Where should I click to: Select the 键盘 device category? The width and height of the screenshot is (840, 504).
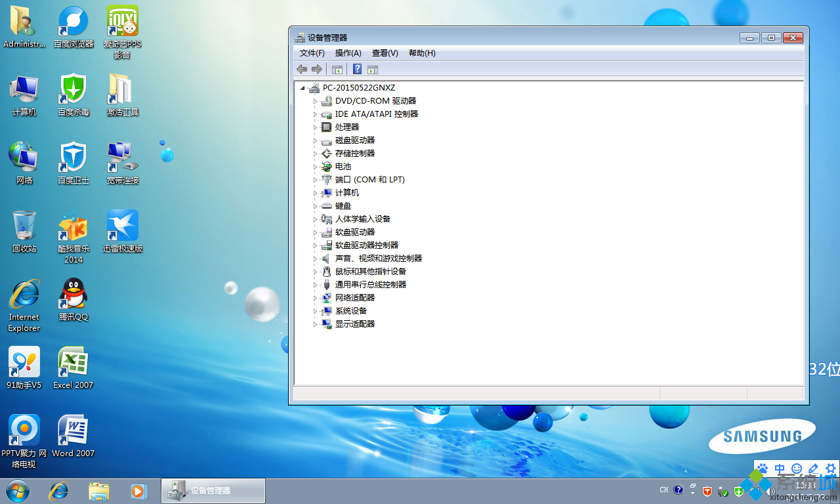pyautogui.click(x=343, y=206)
